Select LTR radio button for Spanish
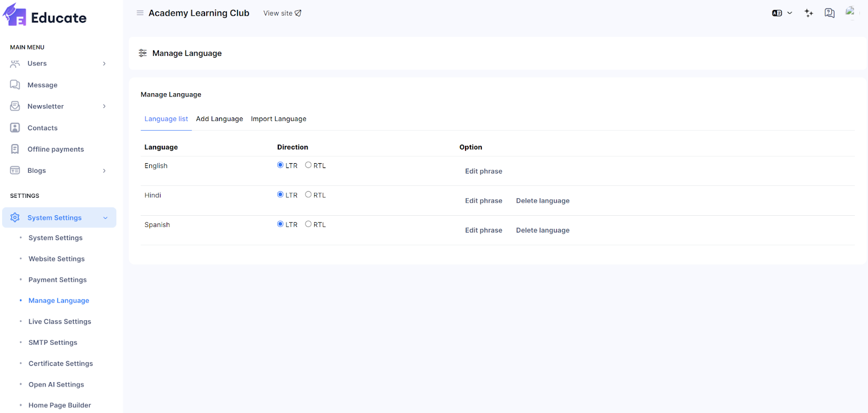The height and width of the screenshot is (413, 868). 280,224
